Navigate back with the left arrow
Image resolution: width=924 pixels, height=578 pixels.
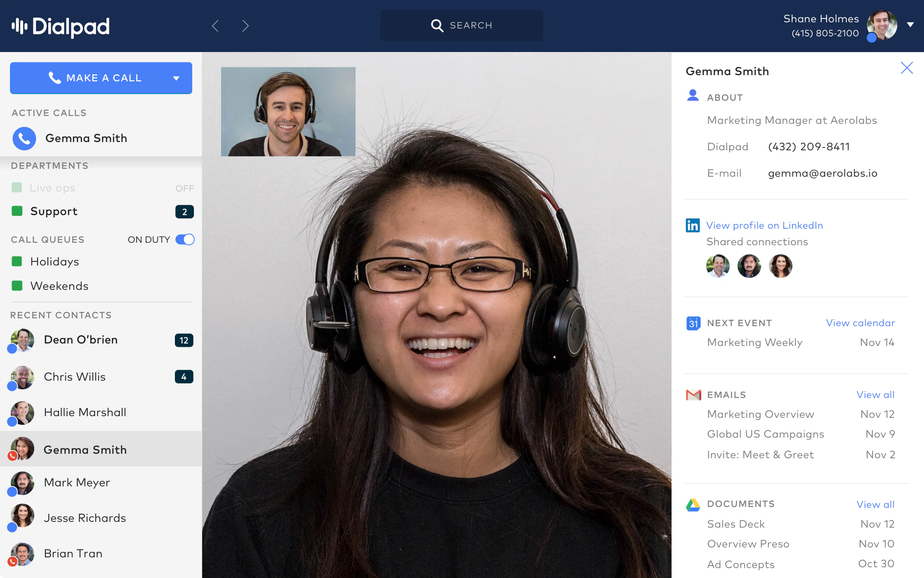[x=215, y=26]
